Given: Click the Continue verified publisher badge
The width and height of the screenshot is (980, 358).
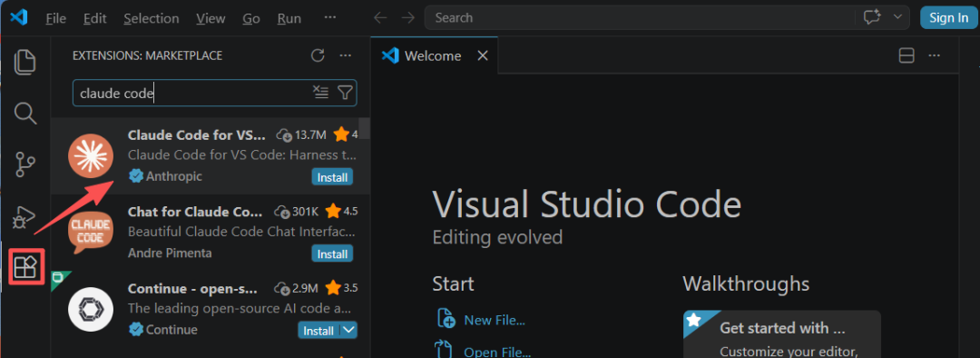Looking at the screenshot, I should [x=135, y=329].
